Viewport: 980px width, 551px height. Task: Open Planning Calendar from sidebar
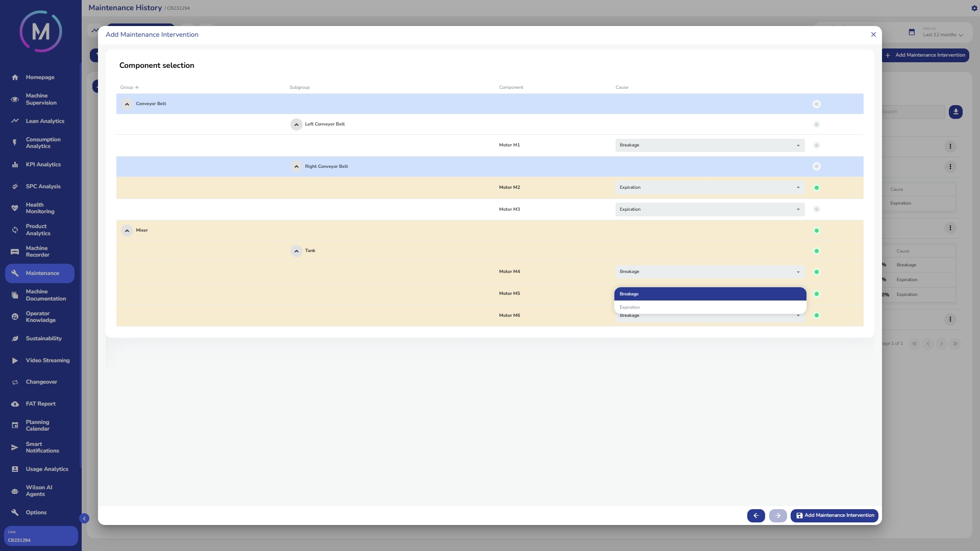click(x=38, y=425)
